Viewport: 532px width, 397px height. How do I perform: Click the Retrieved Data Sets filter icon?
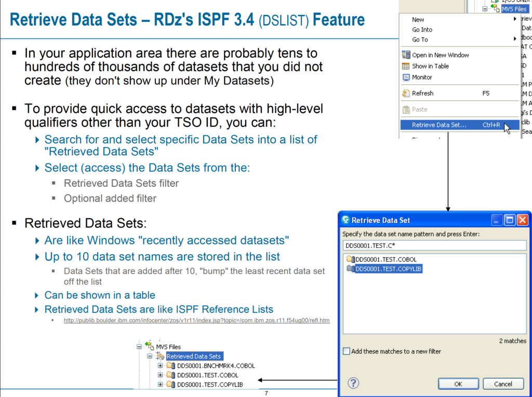(x=161, y=356)
